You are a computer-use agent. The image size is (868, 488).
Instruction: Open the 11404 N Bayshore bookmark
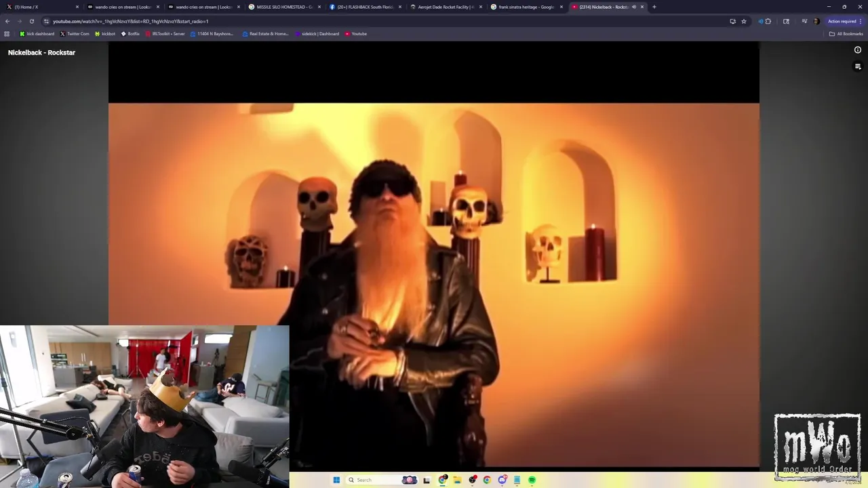(x=212, y=34)
